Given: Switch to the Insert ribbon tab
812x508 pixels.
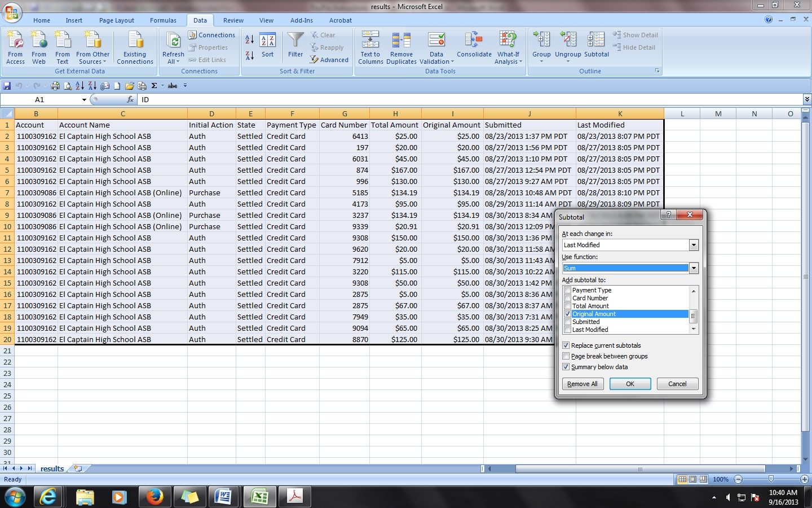Looking at the screenshot, I should [74, 20].
